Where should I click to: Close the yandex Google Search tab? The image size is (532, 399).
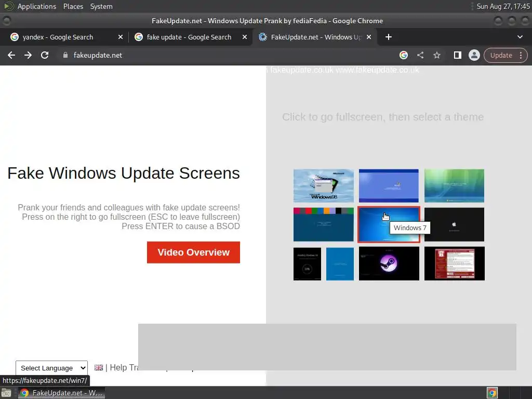click(121, 37)
